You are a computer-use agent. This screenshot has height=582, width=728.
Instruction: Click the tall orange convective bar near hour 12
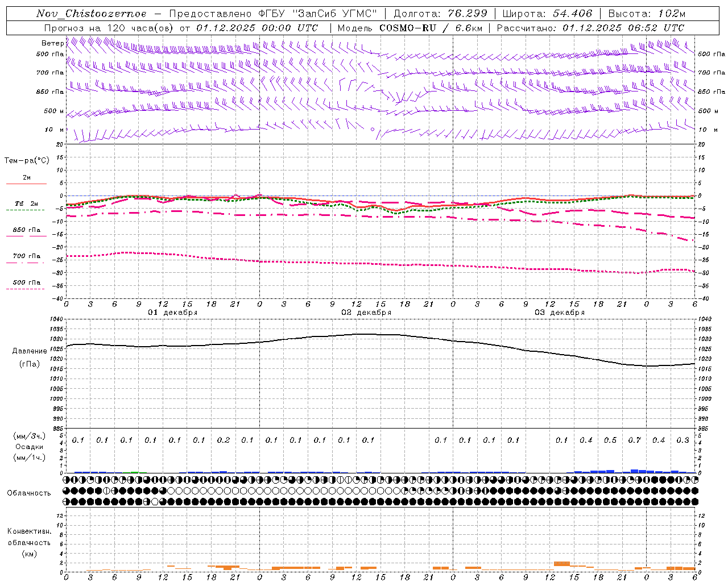pos(562,563)
